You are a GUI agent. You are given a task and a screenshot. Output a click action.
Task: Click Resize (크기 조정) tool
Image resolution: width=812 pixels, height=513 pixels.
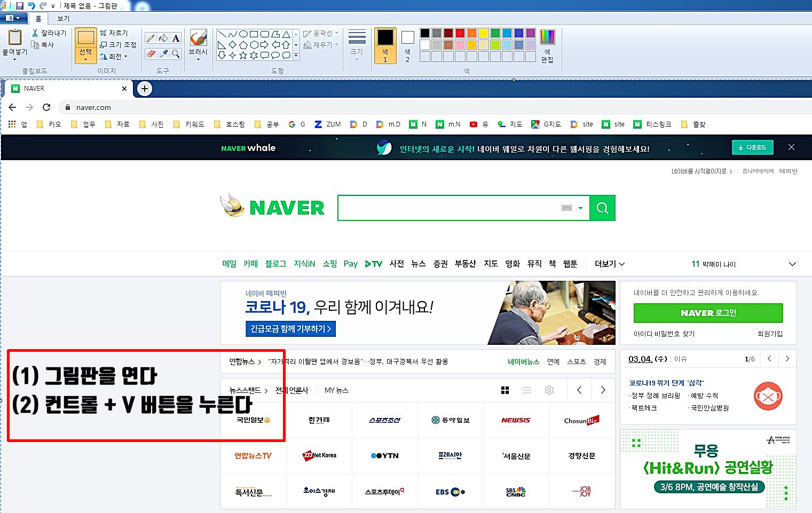click(118, 45)
